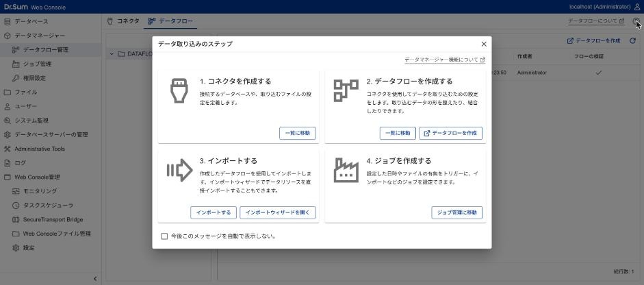This screenshot has width=644, height=285.
Task: Click the factory job icon in step 4
Action: [x=346, y=171]
